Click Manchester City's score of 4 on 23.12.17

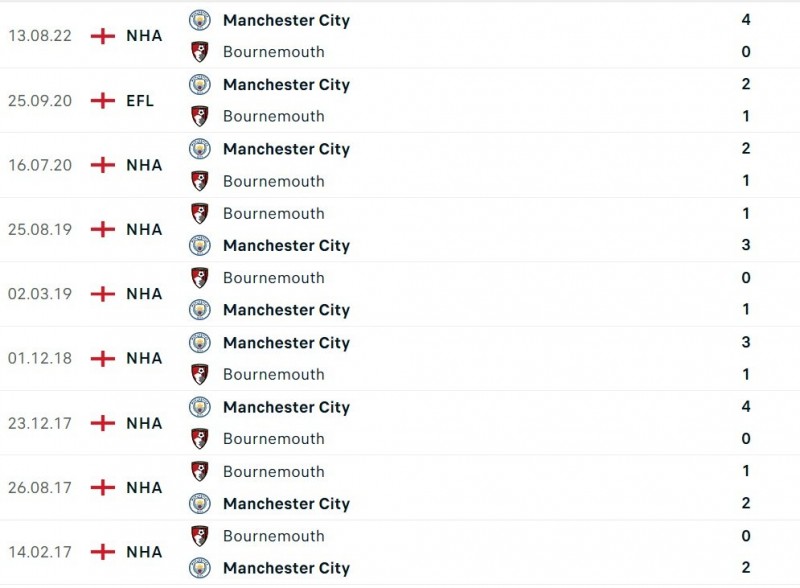[746, 407]
